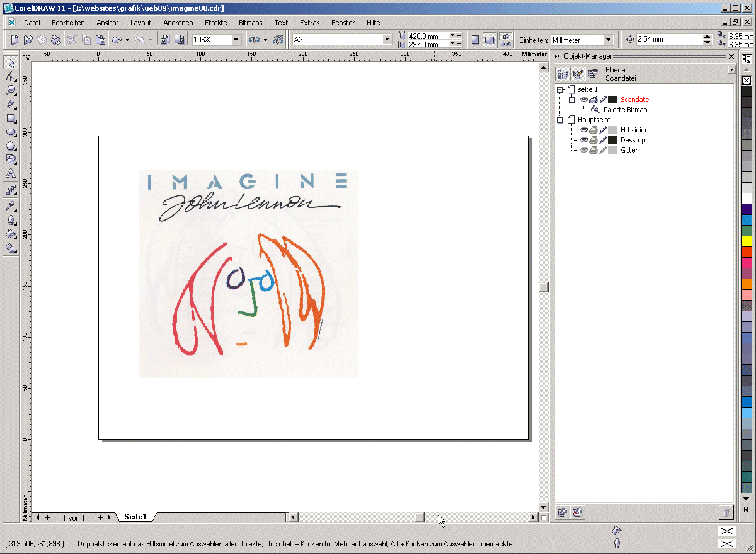The height and width of the screenshot is (554, 756).
Task: Toggle pencil editable icon of Desktop layer
Action: point(602,140)
